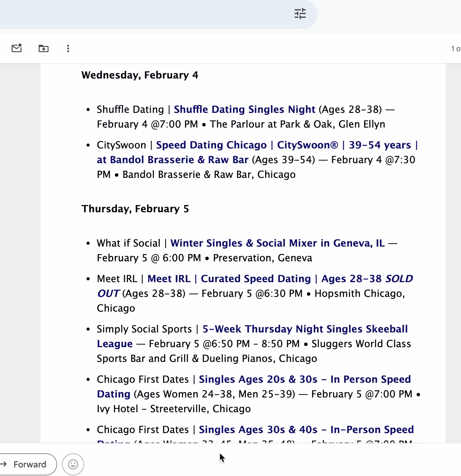Screen dimensions: 461x476
Task: Mark the email as unread
Action: (x=17, y=48)
